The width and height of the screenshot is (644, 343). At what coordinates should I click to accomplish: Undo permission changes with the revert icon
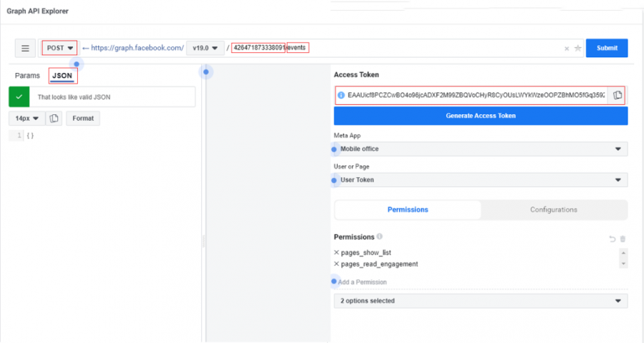point(612,239)
